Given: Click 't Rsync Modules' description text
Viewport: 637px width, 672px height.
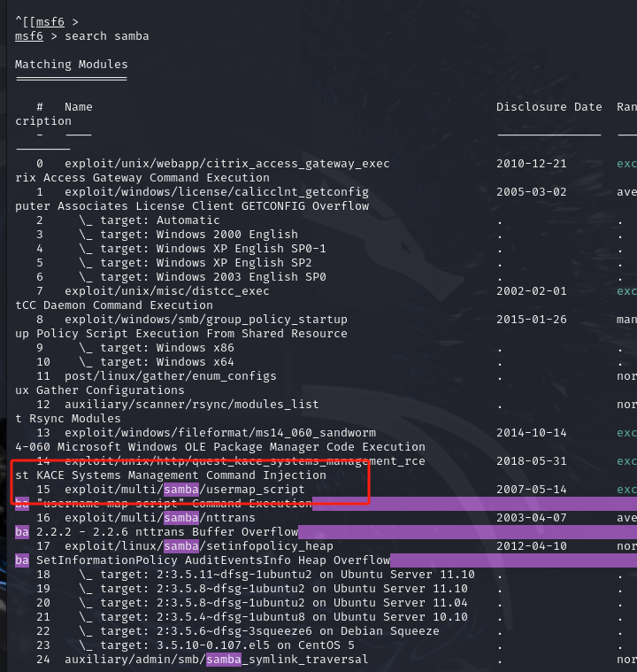Looking at the screenshot, I should [x=68, y=418].
